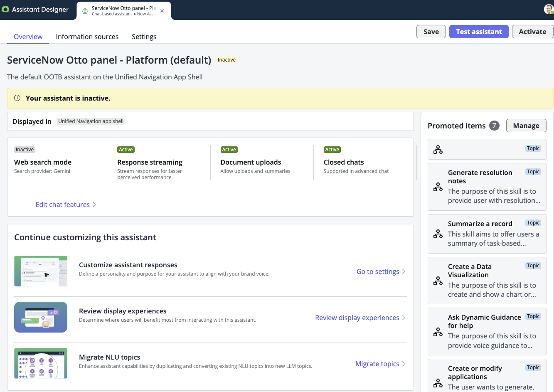Click the Closed chats heading
Viewport: 554px width, 392px height.
click(x=344, y=162)
